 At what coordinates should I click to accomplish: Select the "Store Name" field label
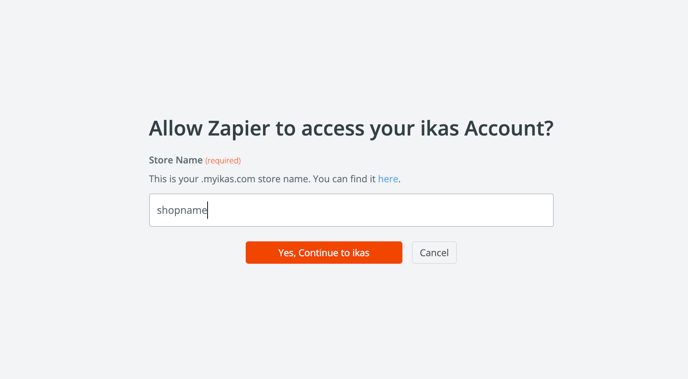176,160
